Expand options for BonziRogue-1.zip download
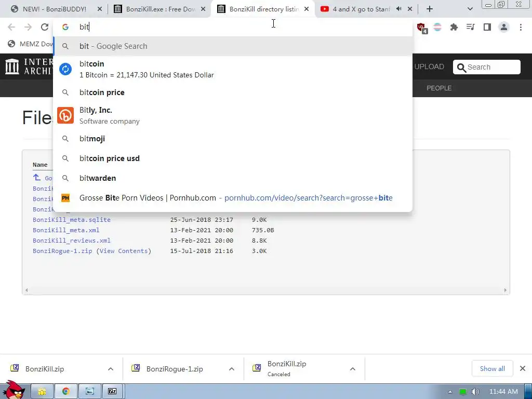Viewport: 532px width, 399px height. point(232,369)
